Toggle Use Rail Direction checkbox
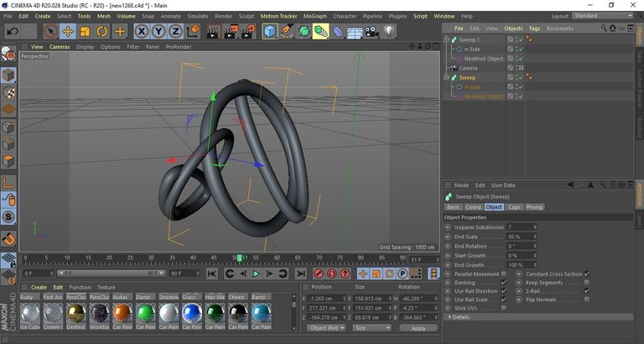 click(x=504, y=291)
